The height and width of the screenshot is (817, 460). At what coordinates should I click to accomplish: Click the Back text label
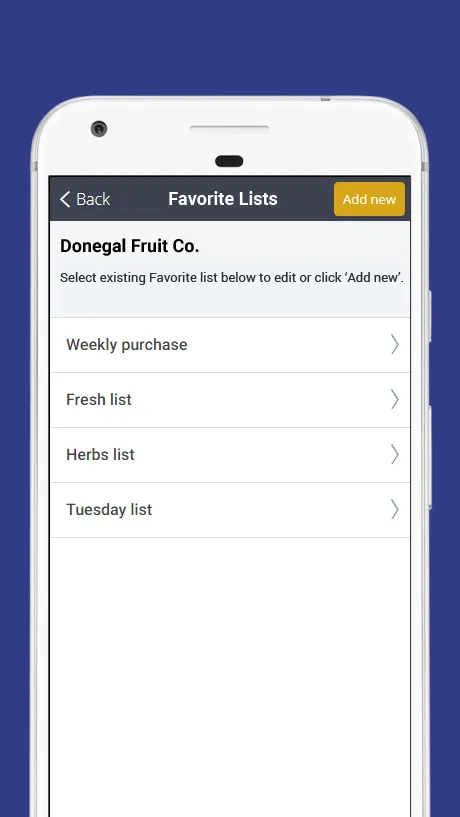93,199
